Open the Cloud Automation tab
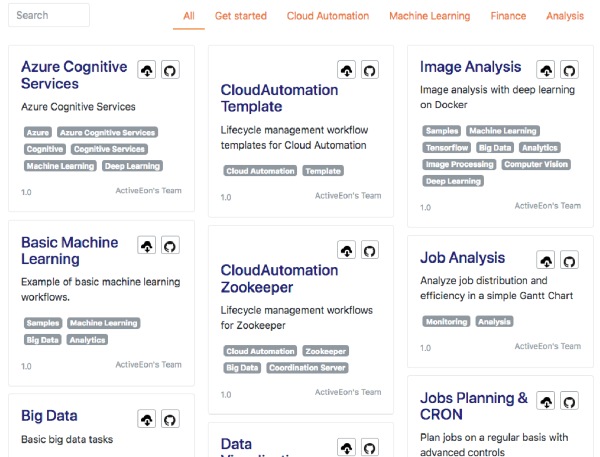 click(x=328, y=16)
